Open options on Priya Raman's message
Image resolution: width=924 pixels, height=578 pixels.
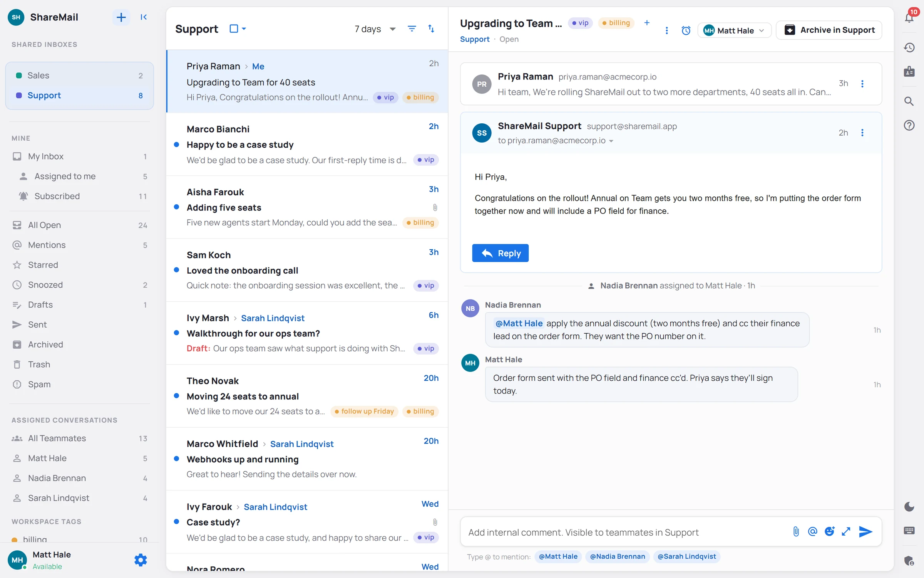point(862,84)
